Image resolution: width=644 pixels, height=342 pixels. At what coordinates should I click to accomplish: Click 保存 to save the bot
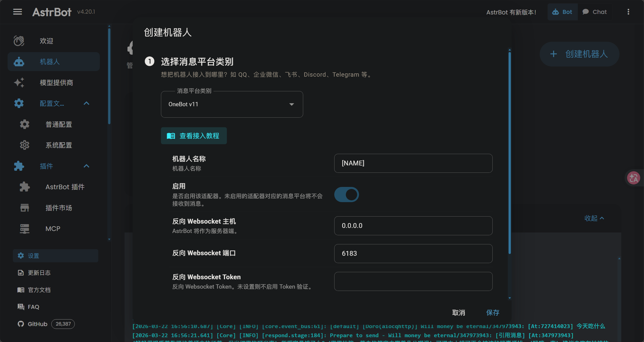[492, 313]
